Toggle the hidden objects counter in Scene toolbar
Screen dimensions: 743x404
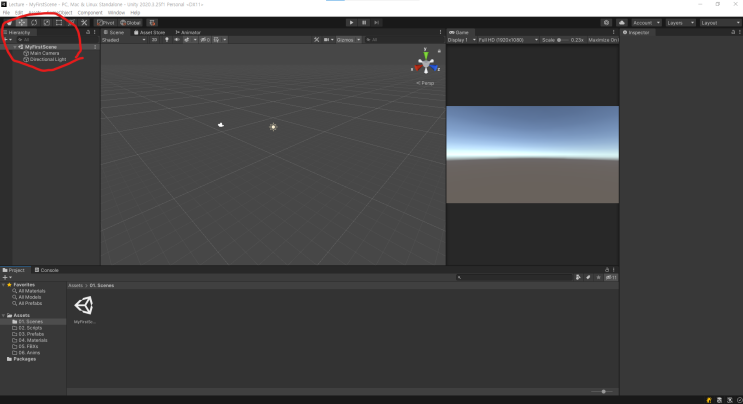click(205, 40)
